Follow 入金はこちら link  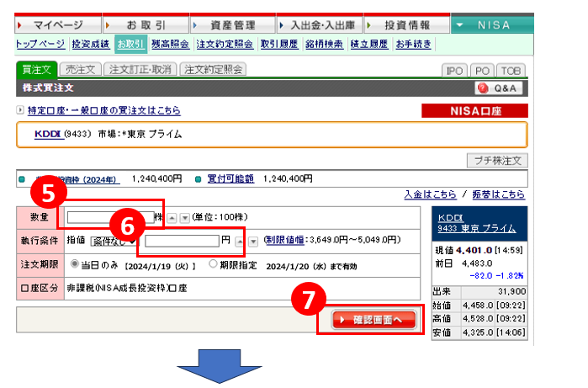(x=430, y=194)
